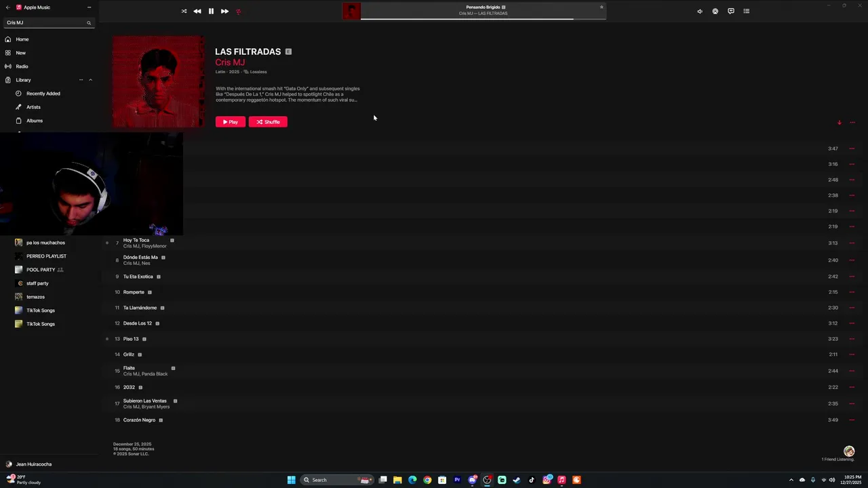Go to Home in the sidebar

point(22,39)
